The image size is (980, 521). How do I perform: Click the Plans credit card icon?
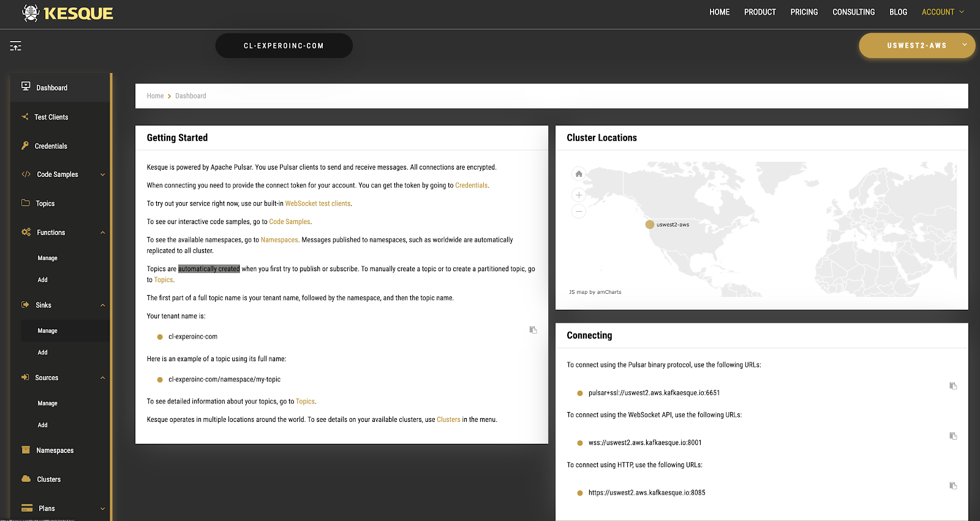27,508
